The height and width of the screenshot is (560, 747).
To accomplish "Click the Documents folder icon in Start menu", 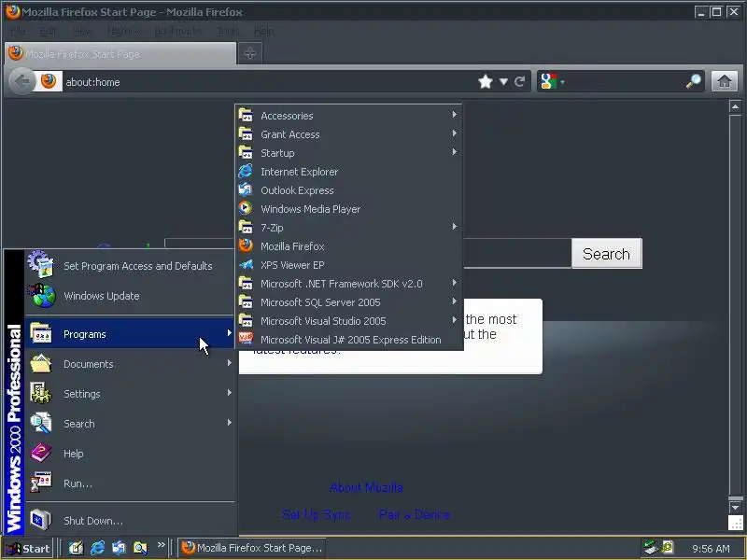I will pyautogui.click(x=41, y=364).
